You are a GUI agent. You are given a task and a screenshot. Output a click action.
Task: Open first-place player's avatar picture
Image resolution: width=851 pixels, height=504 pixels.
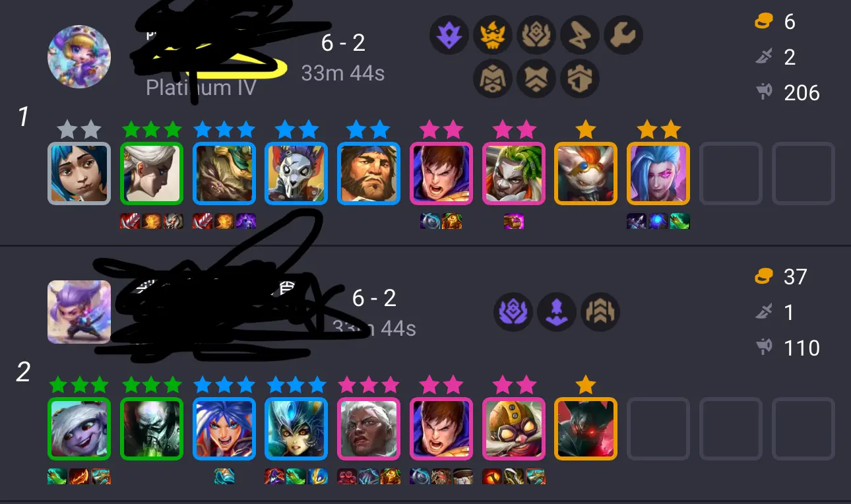(x=79, y=57)
